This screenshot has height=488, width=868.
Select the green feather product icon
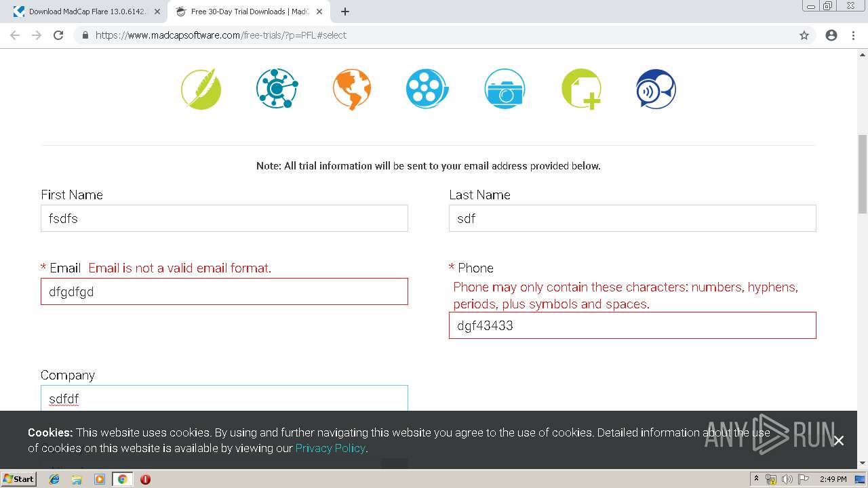(x=201, y=89)
